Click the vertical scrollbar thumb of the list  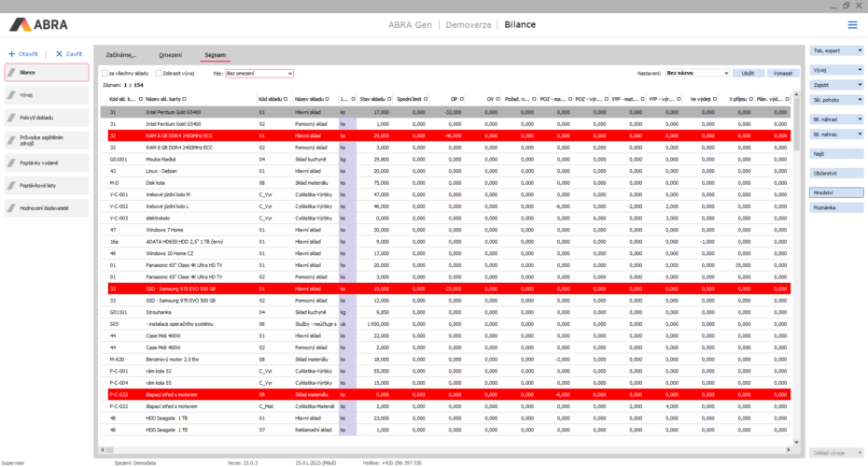[x=796, y=123]
